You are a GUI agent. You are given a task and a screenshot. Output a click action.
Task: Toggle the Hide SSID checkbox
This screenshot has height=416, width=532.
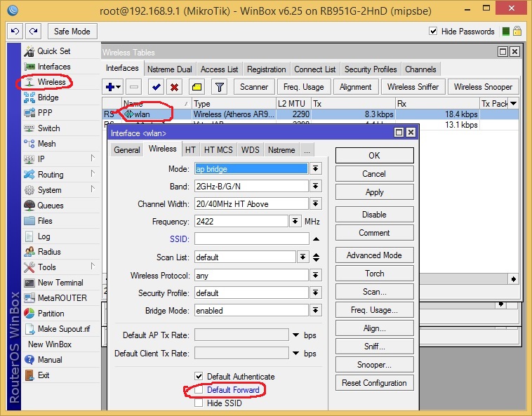[x=199, y=403]
